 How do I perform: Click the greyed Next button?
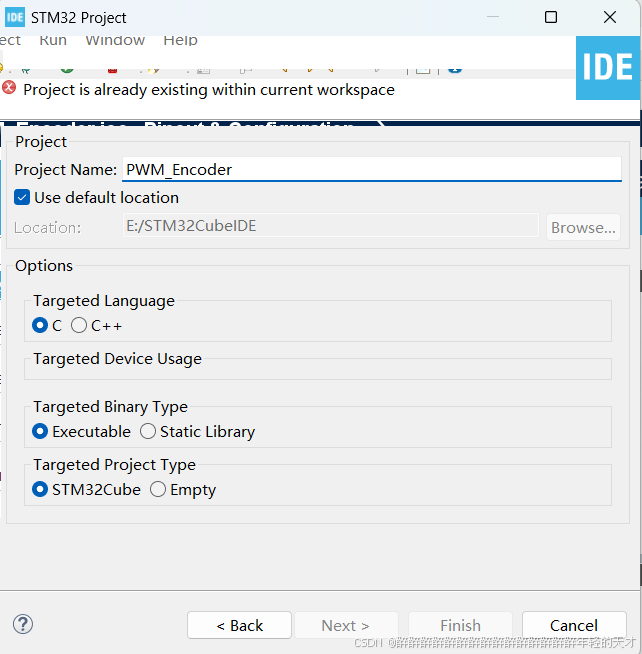(346, 625)
